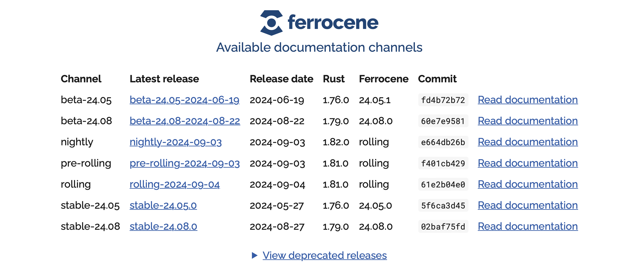Click the Ferrocene logo icon
Viewport: 644px width, 277px height.
pos(271,23)
